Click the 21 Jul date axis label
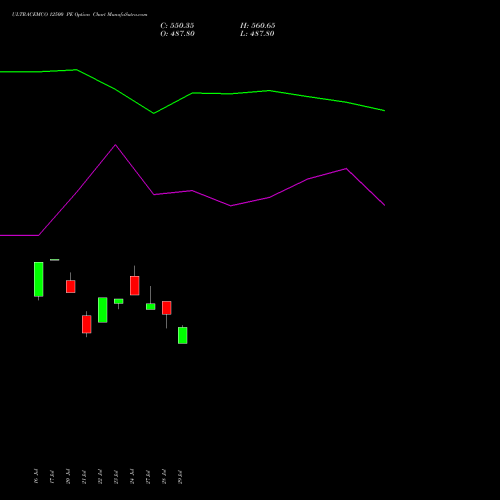 click(x=84, y=476)
